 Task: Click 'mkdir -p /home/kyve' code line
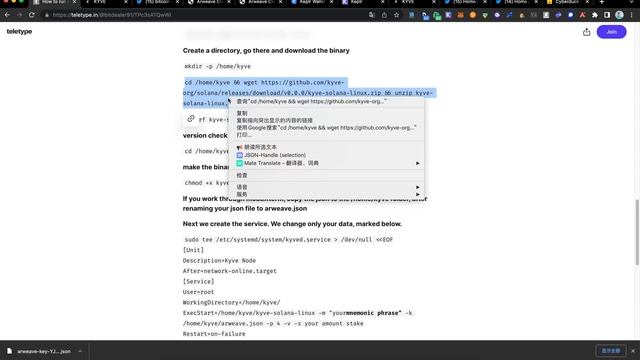218,66
